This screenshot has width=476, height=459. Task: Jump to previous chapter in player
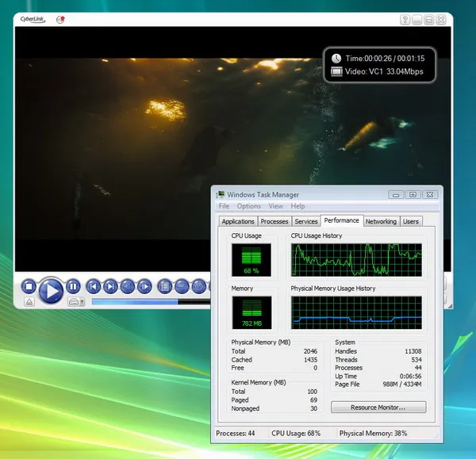tap(94, 286)
